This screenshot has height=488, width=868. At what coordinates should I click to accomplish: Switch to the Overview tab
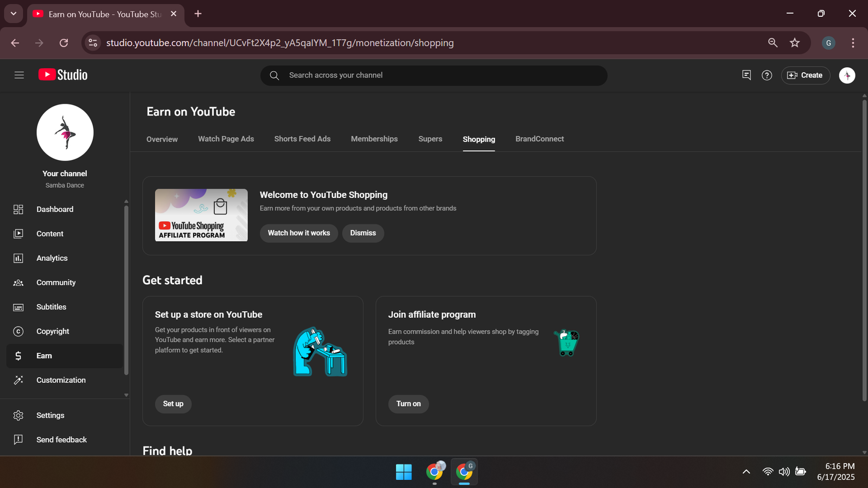point(162,139)
